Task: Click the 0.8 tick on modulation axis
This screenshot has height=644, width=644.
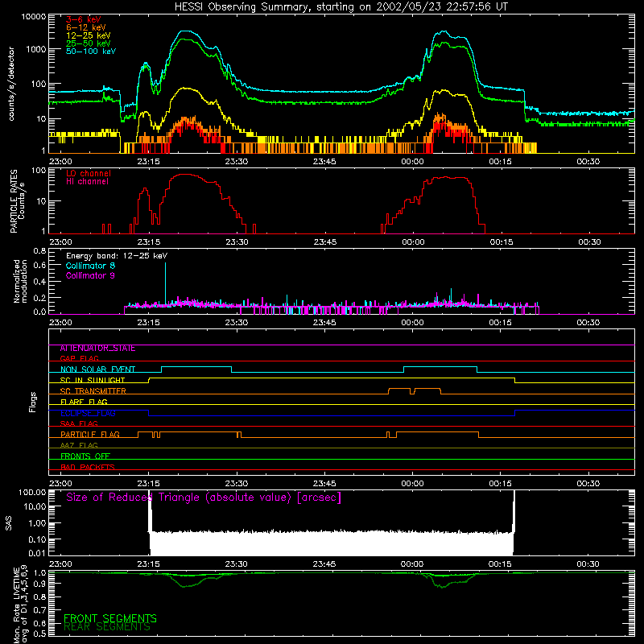Action: [x=39, y=250]
